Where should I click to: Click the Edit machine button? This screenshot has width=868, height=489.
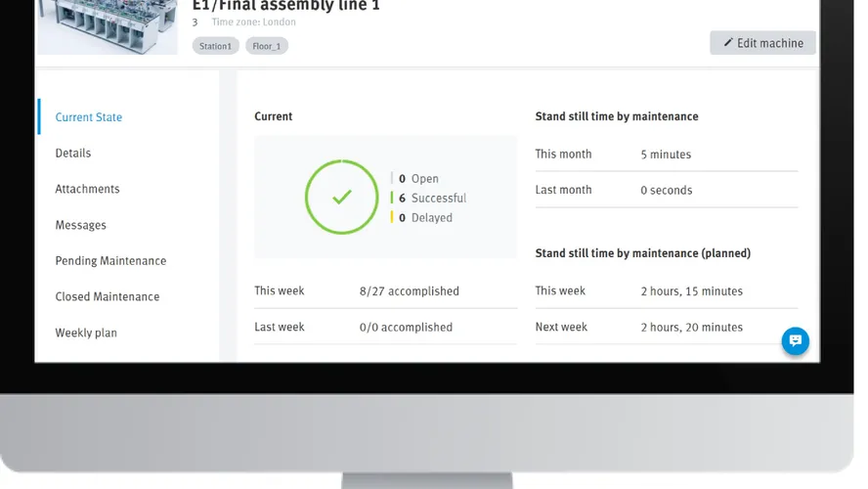pyautogui.click(x=762, y=43)
